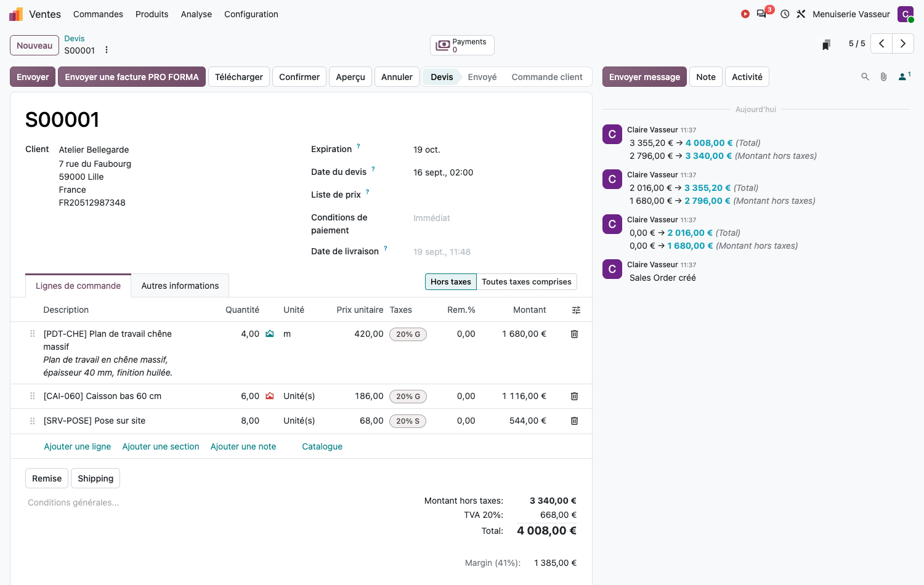Select the Hors taxes display option

pos(451,282)
